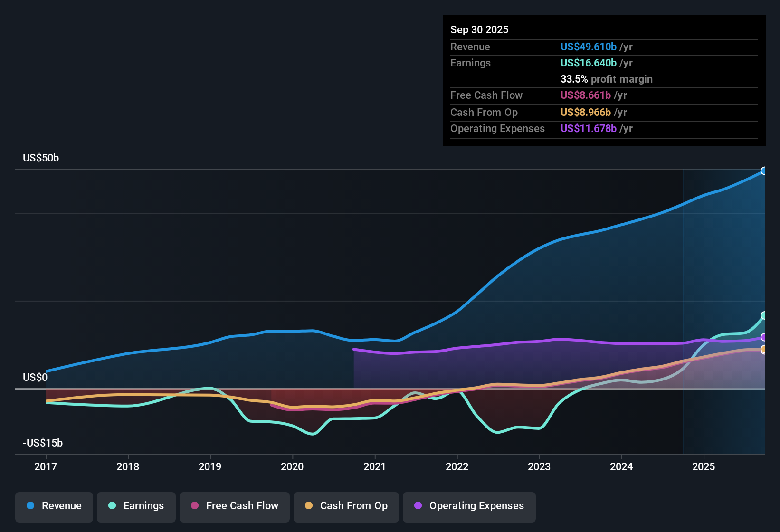
Task: Click the pink Free Cash Flow legend icon
Action: [x=194, y=506]
